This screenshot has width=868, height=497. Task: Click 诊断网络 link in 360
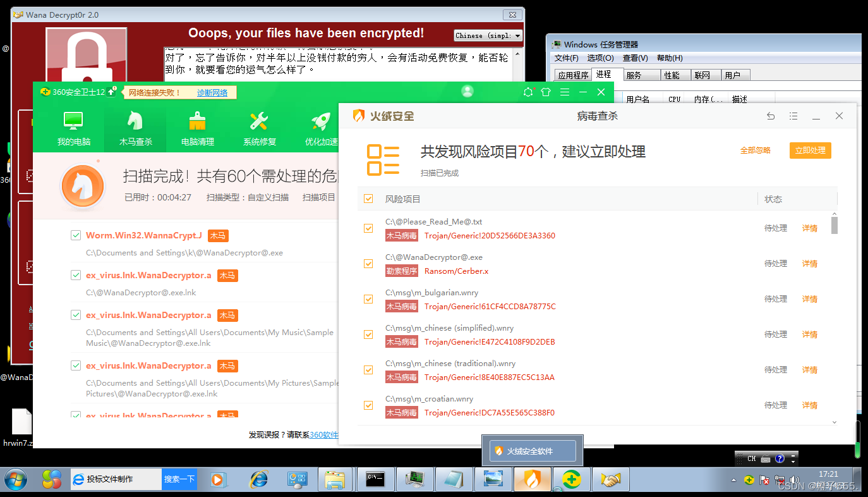point(212,93)
